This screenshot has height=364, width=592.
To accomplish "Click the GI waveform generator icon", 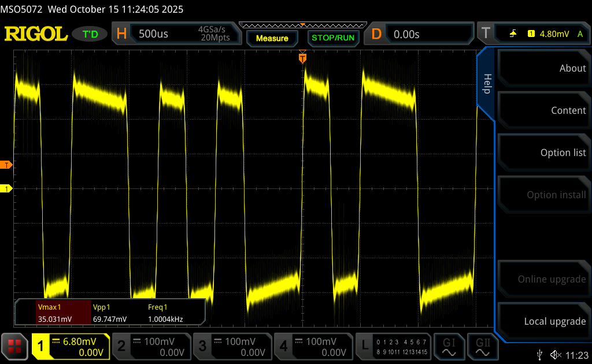I will coord(449,346).
